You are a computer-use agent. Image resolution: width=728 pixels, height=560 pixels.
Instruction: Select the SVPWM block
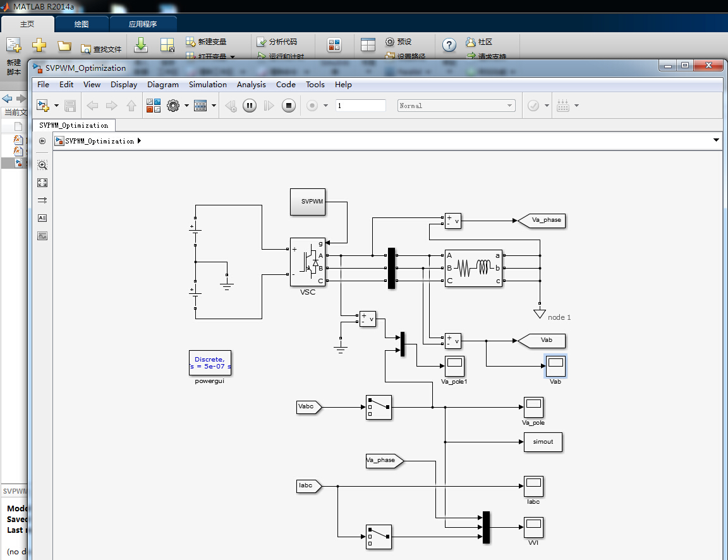coord(308,202)
